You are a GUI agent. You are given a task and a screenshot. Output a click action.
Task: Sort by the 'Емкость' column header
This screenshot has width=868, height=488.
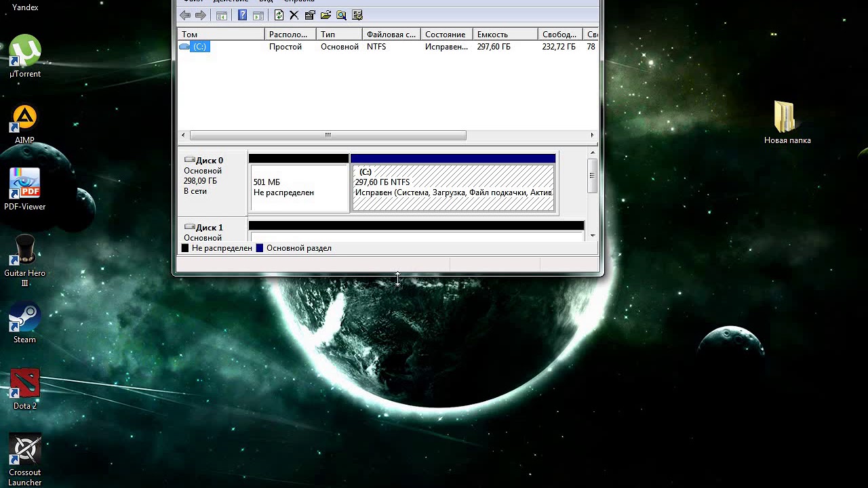[505, 35]
